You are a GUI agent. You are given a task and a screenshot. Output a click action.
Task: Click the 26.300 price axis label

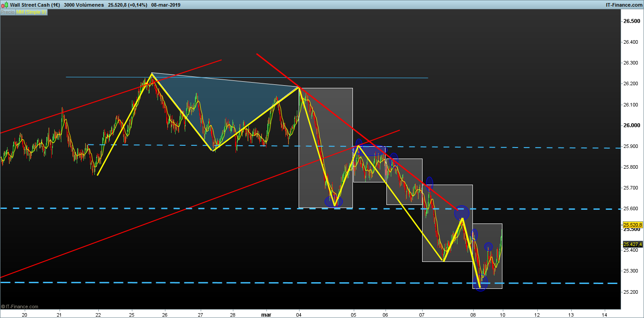click(632, 63)
